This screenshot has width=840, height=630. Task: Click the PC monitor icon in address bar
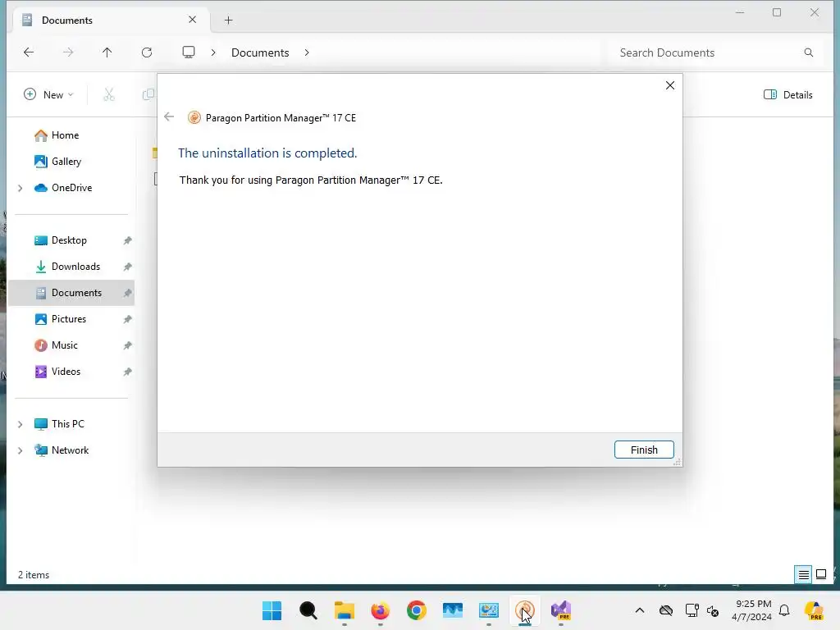coord(189,52)
